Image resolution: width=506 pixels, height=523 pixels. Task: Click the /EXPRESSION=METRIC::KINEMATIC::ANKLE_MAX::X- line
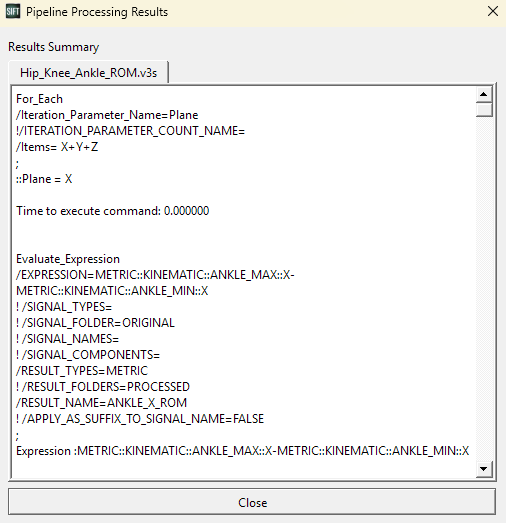coord(155,275)
